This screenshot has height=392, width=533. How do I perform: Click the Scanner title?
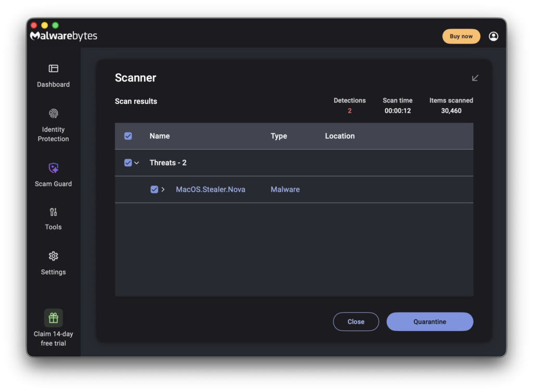(x=135, y=77)
